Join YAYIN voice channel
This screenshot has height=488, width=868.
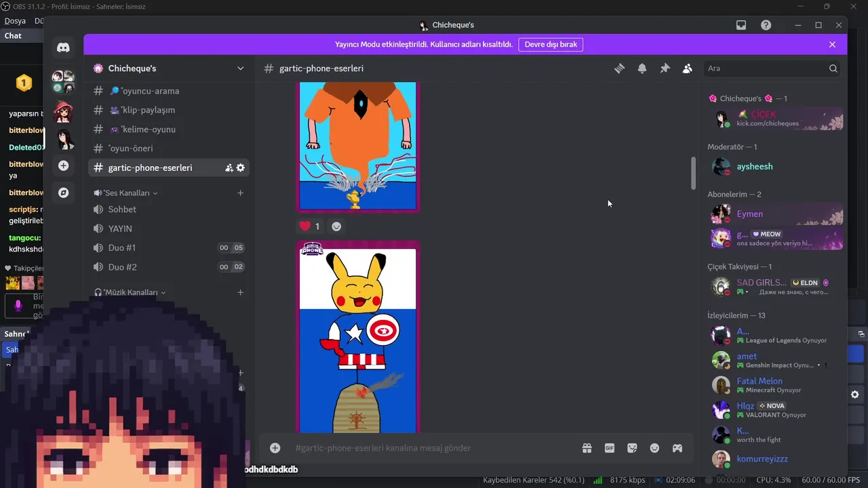(169, 228)
